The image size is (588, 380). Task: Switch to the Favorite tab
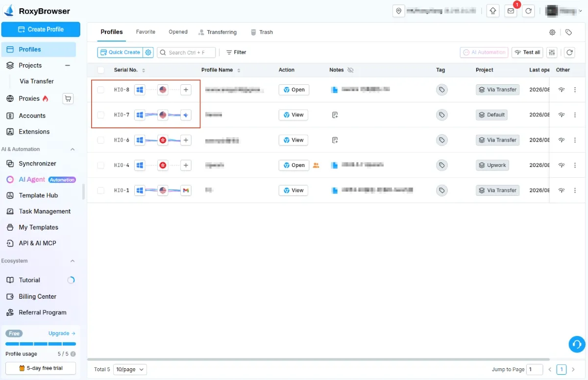tap(146, 32)
